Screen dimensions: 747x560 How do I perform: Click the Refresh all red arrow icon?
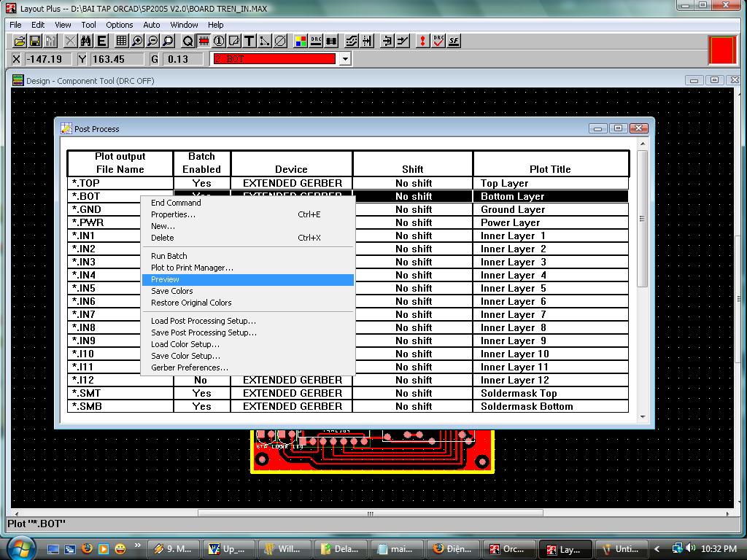(422, 41)
